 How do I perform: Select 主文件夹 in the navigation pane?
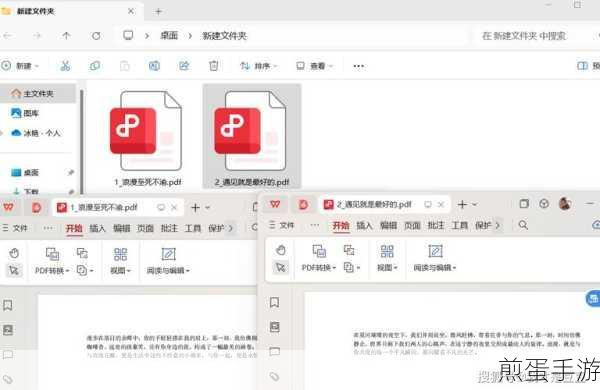(x=38, y=94)
